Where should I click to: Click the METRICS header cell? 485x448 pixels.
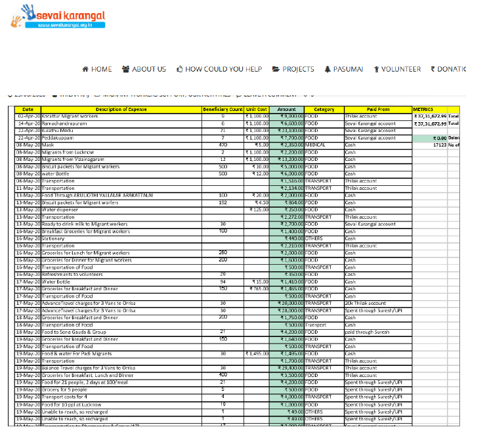point(423,109)
